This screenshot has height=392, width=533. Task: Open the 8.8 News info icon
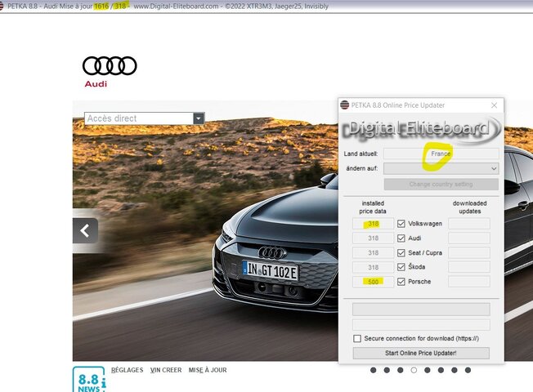click(89, 380)
